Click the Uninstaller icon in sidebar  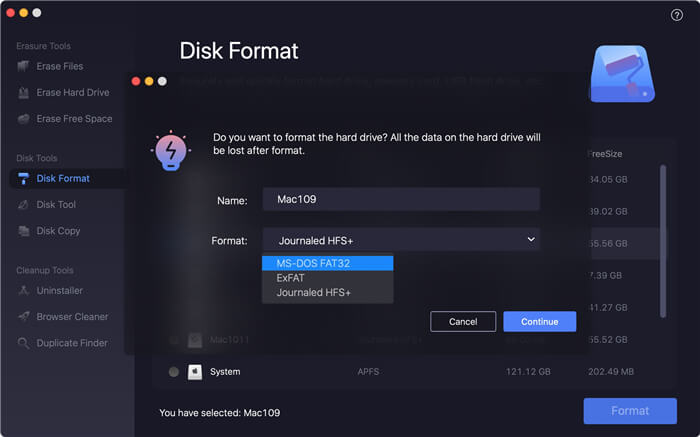(x=23, y=291)
